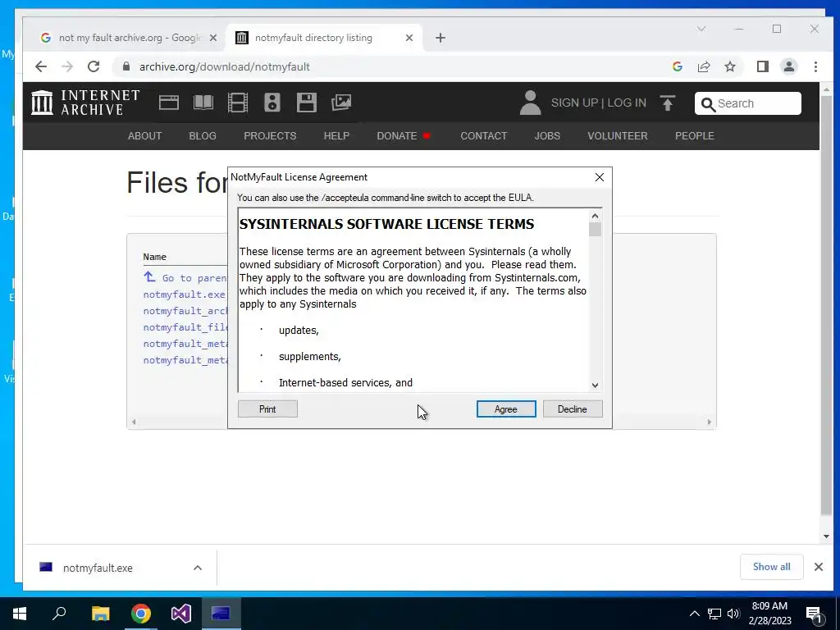Click Show all downloads
The image size is (840, 630).
(x=771, y=567)
